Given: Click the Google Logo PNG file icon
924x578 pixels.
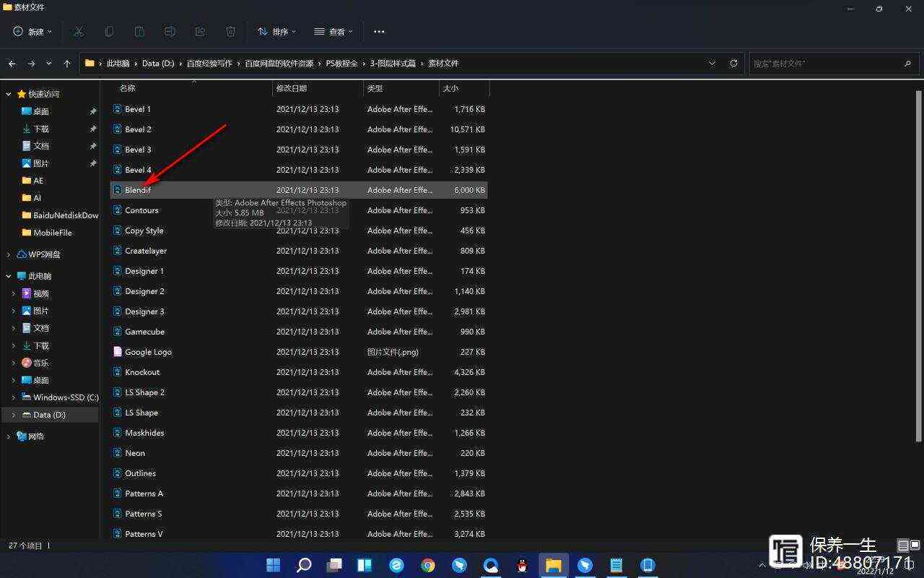Looking at the screenshot, I should [118, 352].
